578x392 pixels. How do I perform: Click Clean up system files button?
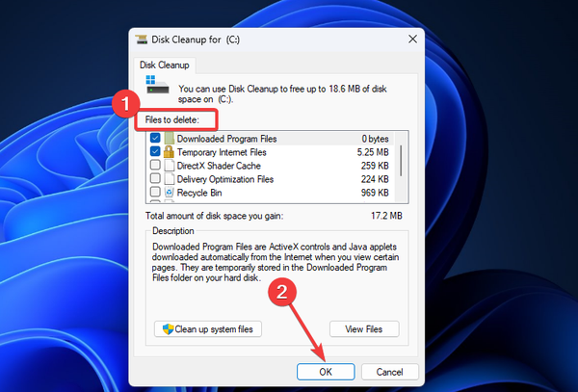click(x=208, y=329)
